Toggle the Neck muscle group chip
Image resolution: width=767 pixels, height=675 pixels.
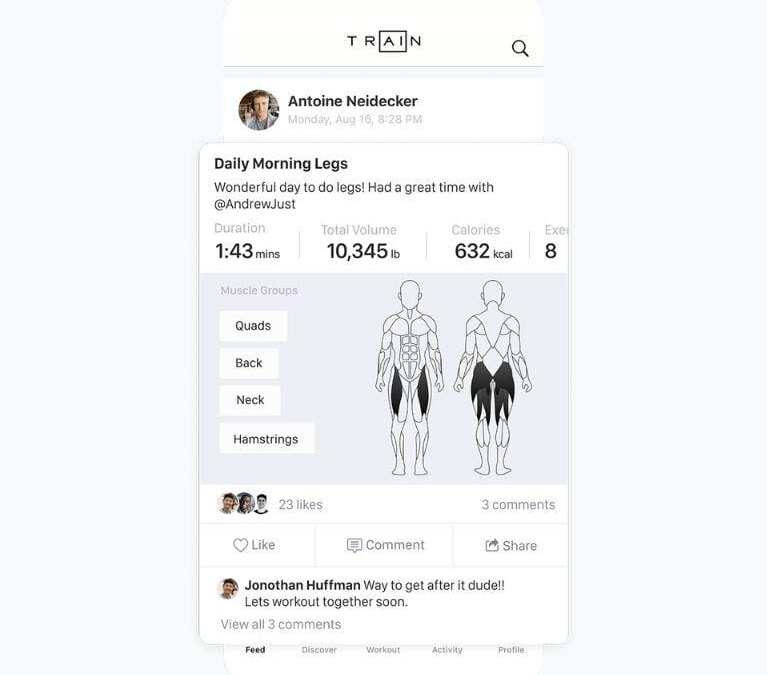[x=250, y=400]
